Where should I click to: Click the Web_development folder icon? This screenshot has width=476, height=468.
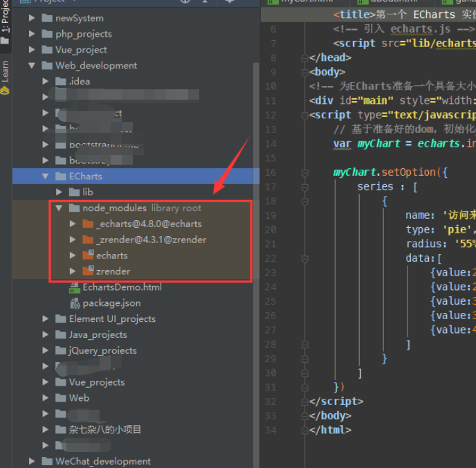(47, 66)
